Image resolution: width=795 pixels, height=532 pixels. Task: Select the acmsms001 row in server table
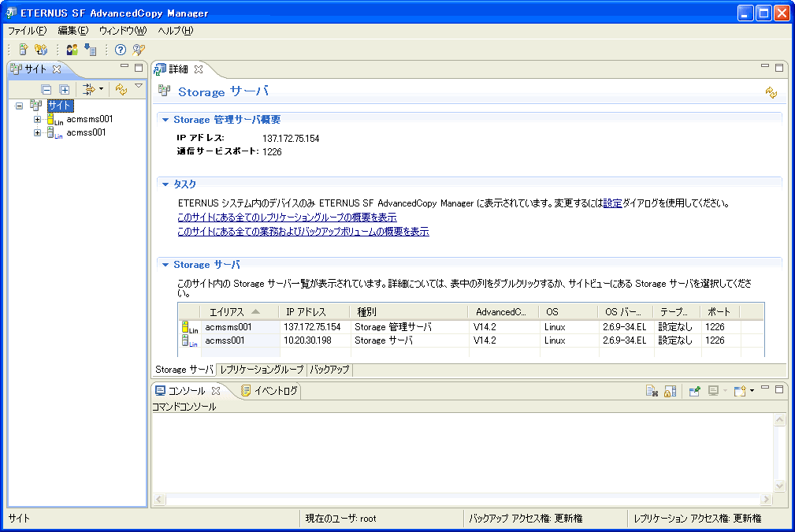pos(471,327)
